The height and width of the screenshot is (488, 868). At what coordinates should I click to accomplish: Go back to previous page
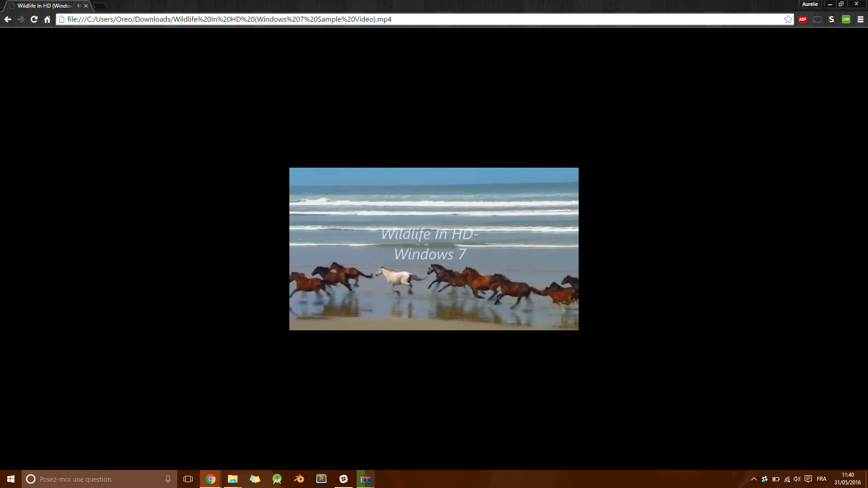click(x=8, y=19)
